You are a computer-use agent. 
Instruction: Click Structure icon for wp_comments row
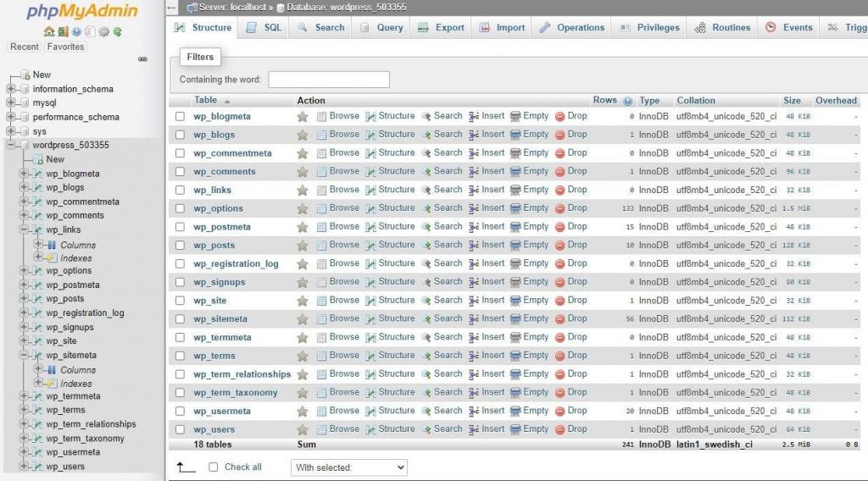(371, 171)
